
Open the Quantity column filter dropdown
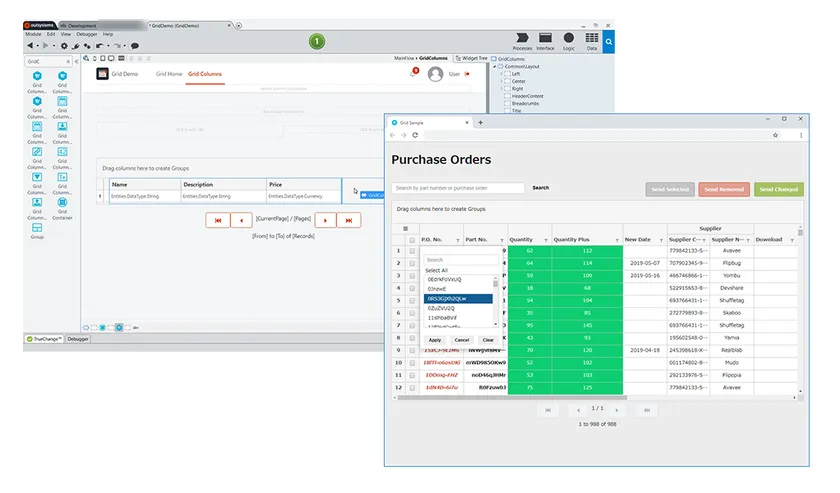click(544, 240)
